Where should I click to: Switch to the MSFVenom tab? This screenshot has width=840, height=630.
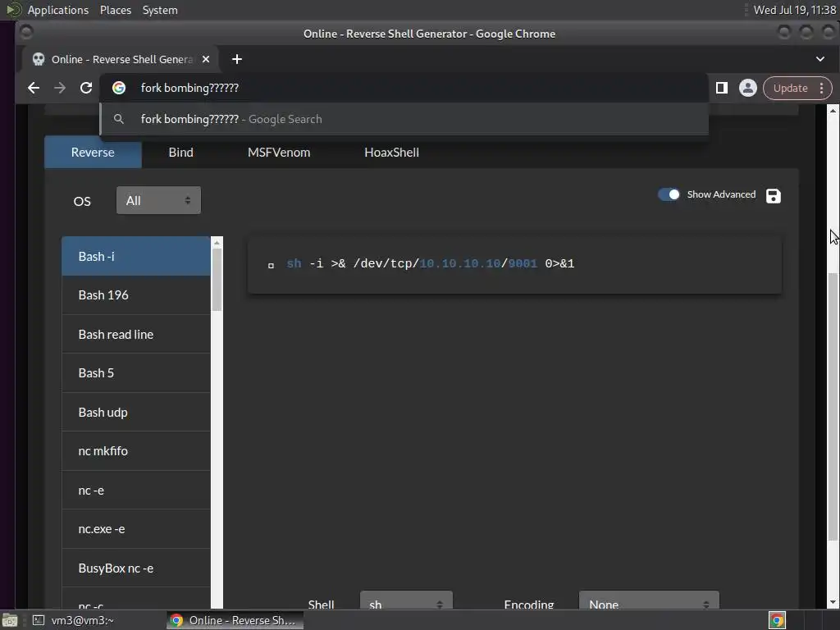pyautogui.click(x=279, y=152)
